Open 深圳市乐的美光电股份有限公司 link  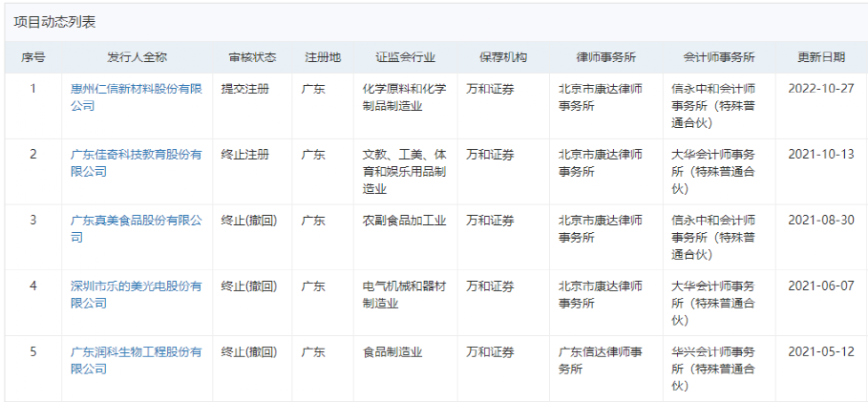click(137, 295)
